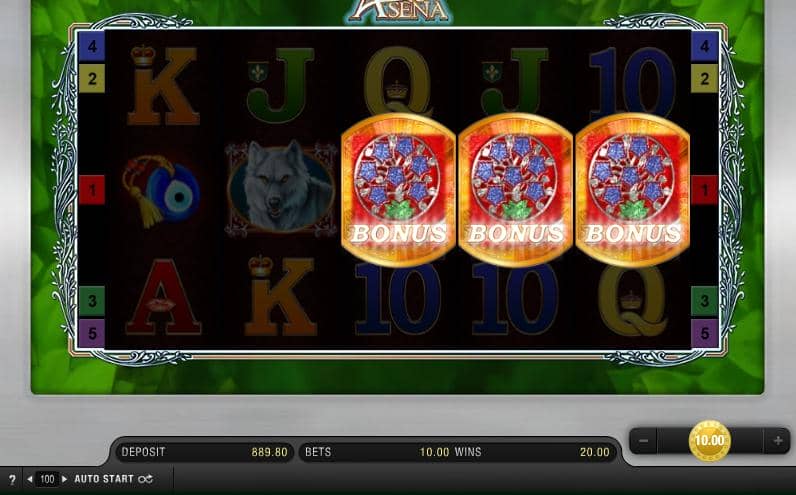
Task: Click the blue evil eye amulet symbol
Action: click(x=161, y=190)
